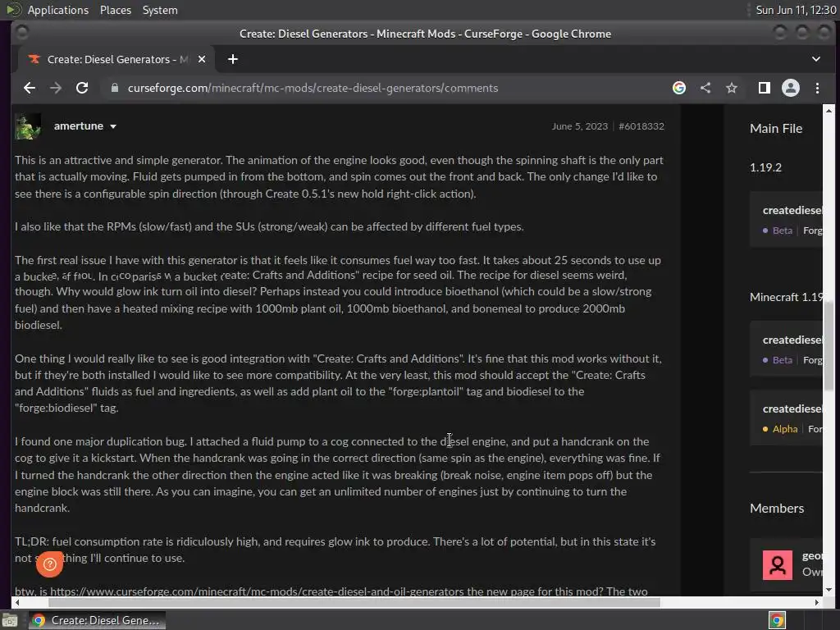Click the 1.19.2 version label

click(765, 167)
